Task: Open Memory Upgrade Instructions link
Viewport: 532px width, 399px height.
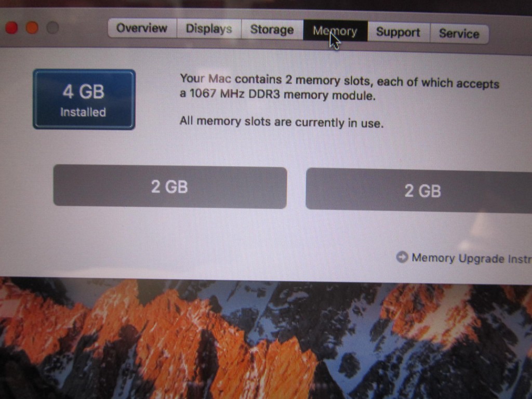Action: click(x=472, y=259)
